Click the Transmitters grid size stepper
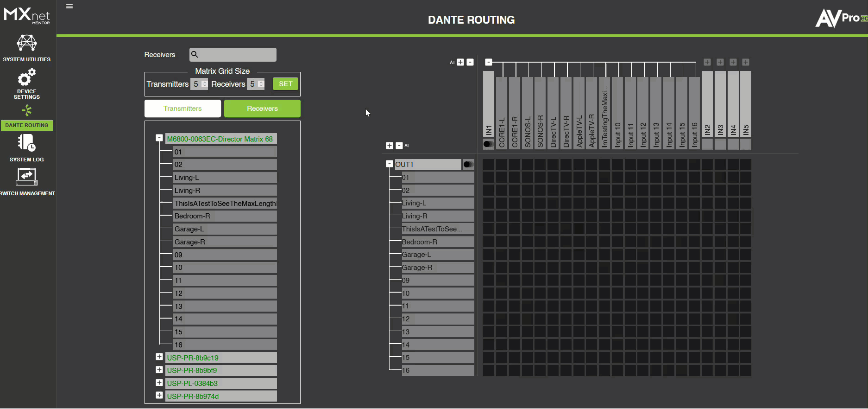Image resolution: width=868 pixels, height=409 pixels. (204, 84)
